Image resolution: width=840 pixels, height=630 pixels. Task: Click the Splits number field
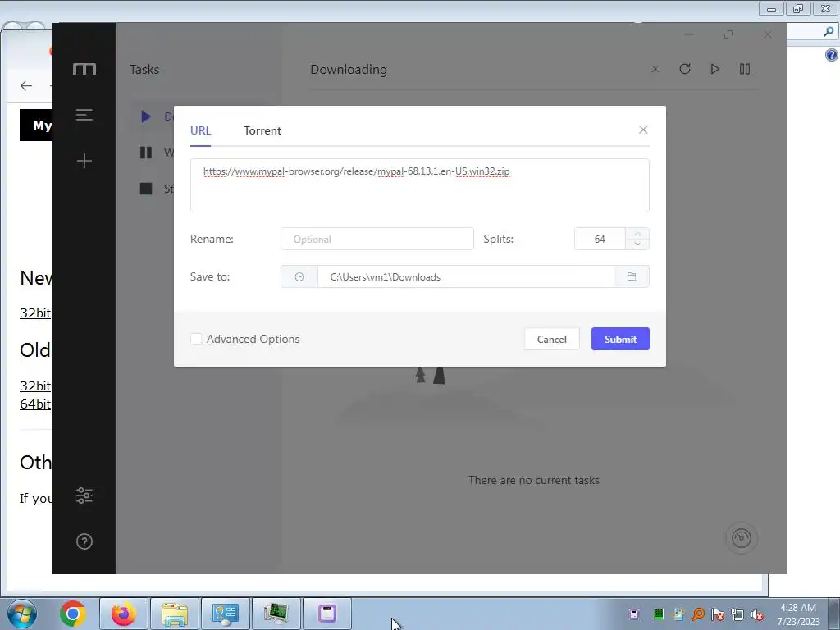(x=600, y=239)
